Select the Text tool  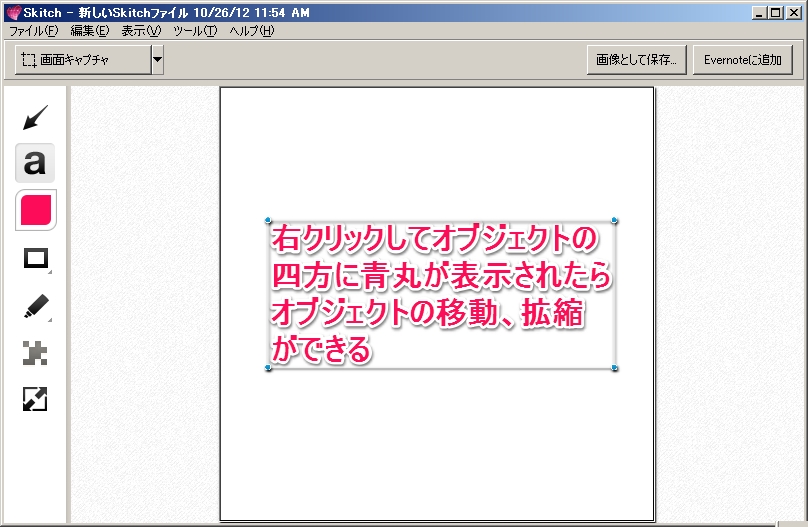pos(35,163)
